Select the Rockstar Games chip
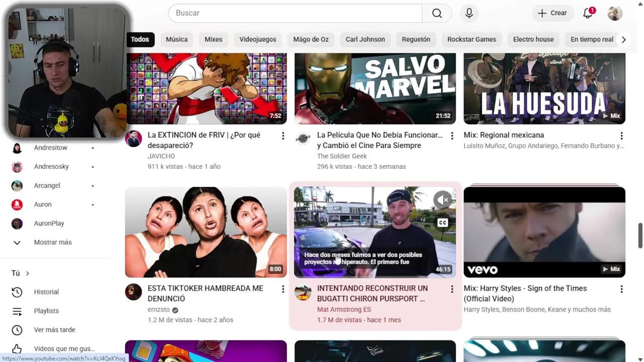644x362 pixels. point(471,39)
